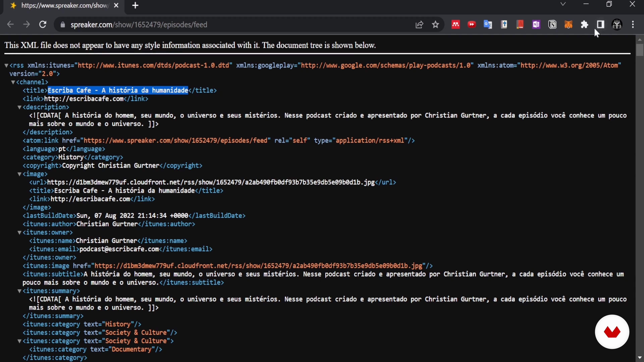Open the MetaMask fox extension

pos(568,24)
